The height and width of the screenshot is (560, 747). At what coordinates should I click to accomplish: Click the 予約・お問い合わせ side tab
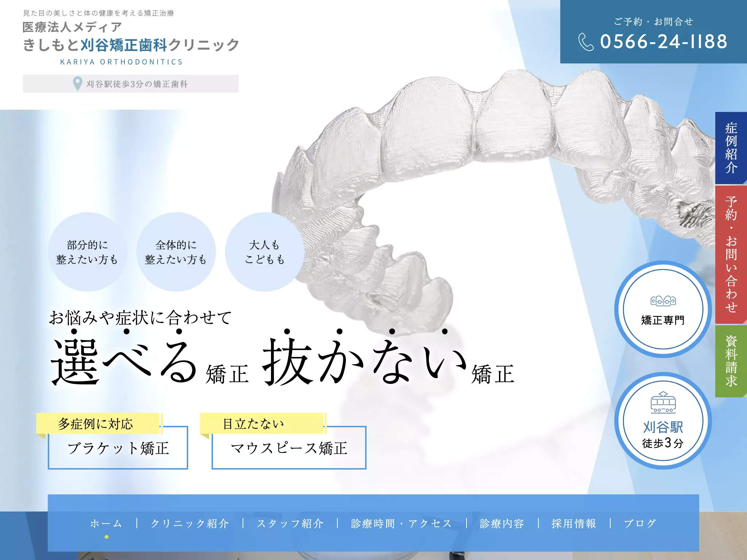pyautogui.click(x=731, y=254)
